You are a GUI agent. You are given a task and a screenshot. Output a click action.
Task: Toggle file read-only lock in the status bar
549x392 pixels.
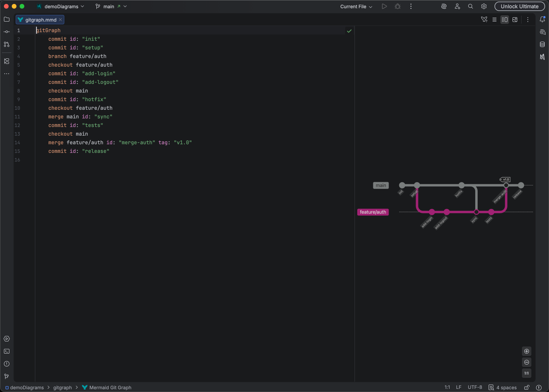(x=527, y=387)
